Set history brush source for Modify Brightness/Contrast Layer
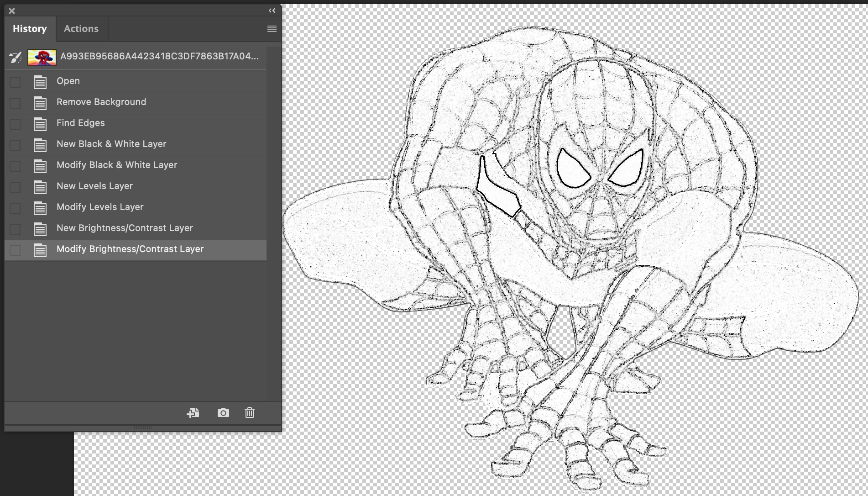This screenshot has height=496, width=868. point(15,250)
